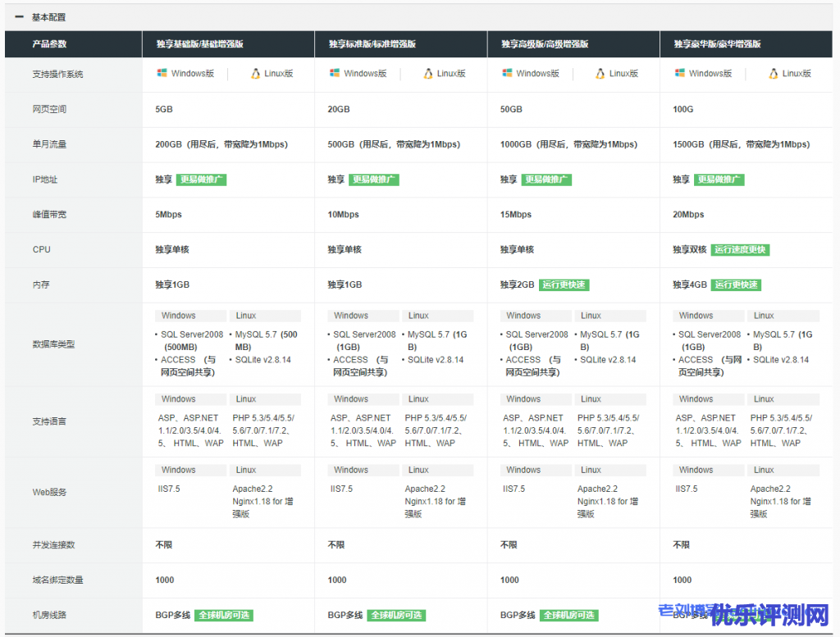Click the 全球机房可选 badge in 独享基础版 column
Image resolution: width=840 pixels, height=637 pixels.
click(224, 615)
